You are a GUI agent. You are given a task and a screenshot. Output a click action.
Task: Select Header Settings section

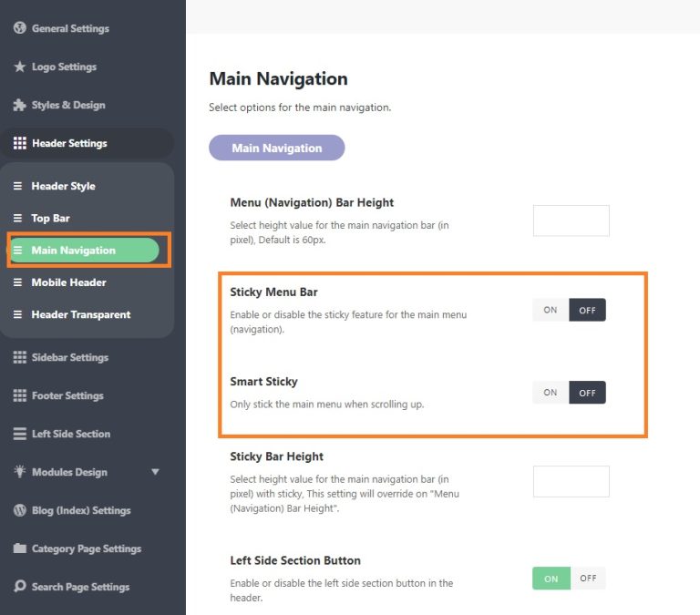coord(87,143)
